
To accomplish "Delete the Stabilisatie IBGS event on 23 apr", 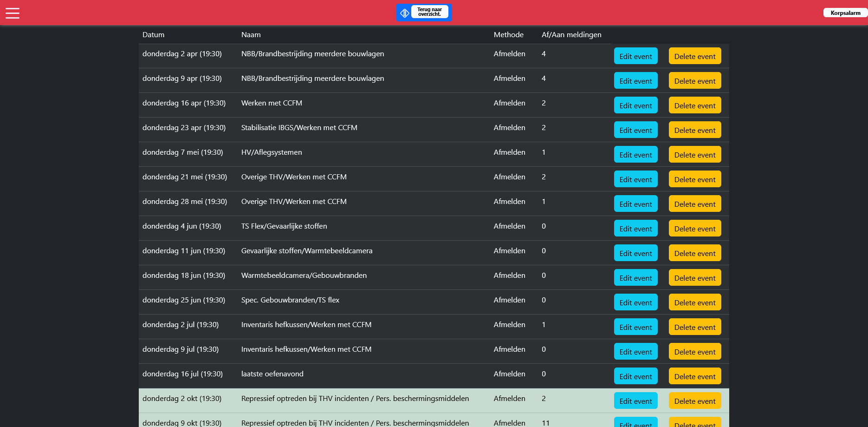I will 694,130.
